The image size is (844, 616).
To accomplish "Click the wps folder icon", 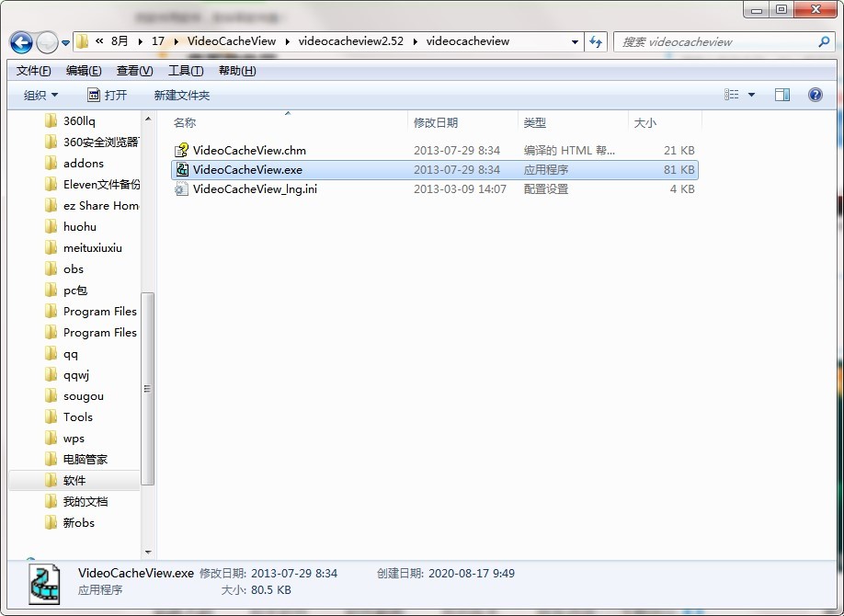I will (51, 439).
